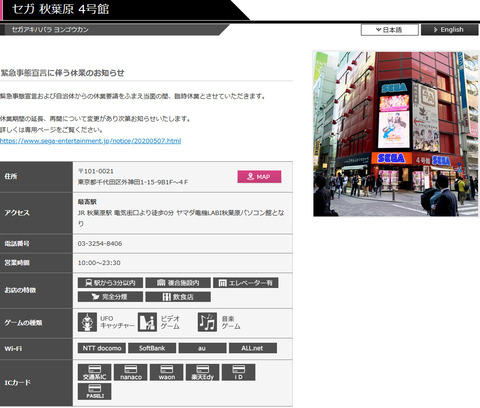This screenshot has width=480, height=408.
Task: Select the 楽天Edy card icon
Action: click(x=203, y=372)
